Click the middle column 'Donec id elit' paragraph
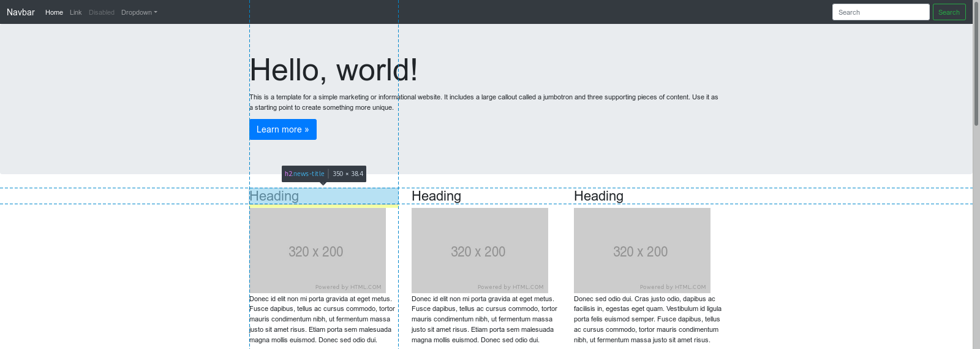 point(484,320)
